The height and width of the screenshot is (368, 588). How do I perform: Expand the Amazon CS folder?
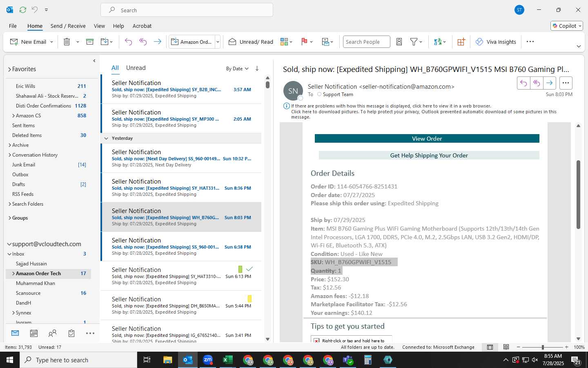click(13, 116)
